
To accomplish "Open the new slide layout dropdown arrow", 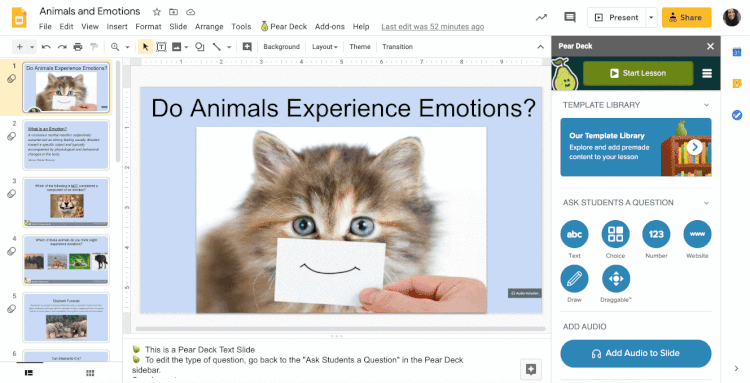I will pyautogui.click(x=32, y=47).
